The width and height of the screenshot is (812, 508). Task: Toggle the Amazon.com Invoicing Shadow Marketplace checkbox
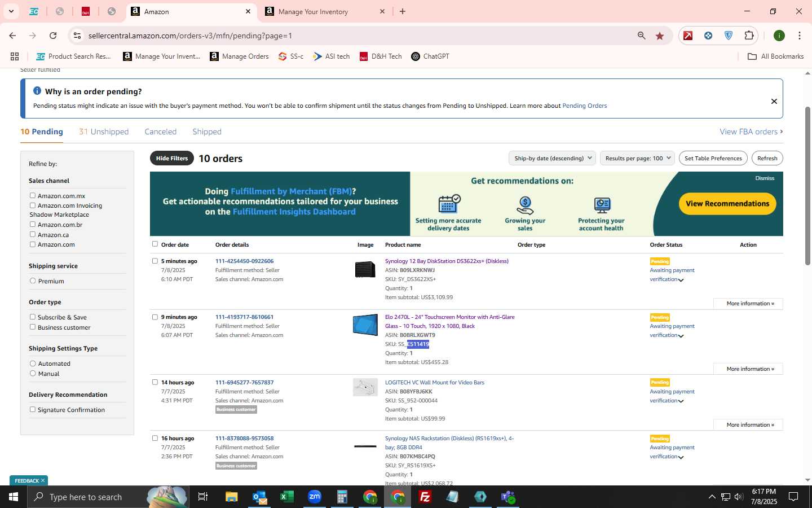tap(33, 205)
